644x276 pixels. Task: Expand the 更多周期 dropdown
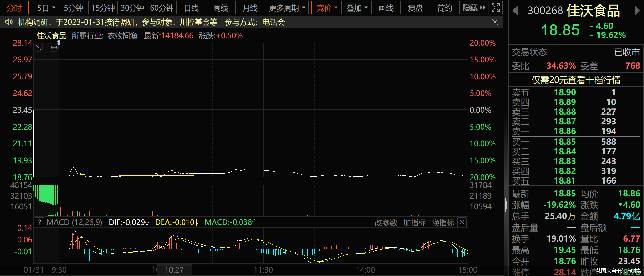pyautogui.click(x=287, y=8)
